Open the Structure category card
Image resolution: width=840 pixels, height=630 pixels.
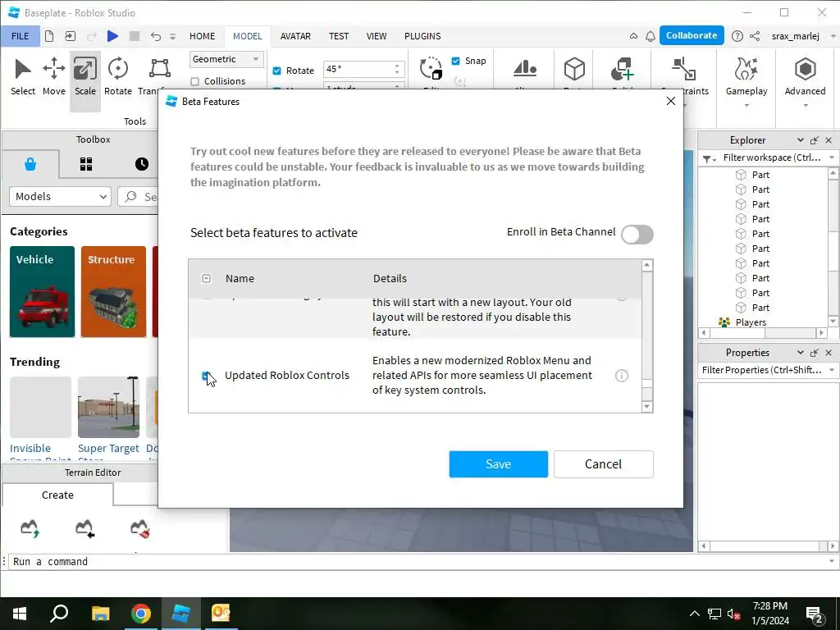[x=113, y=291]
